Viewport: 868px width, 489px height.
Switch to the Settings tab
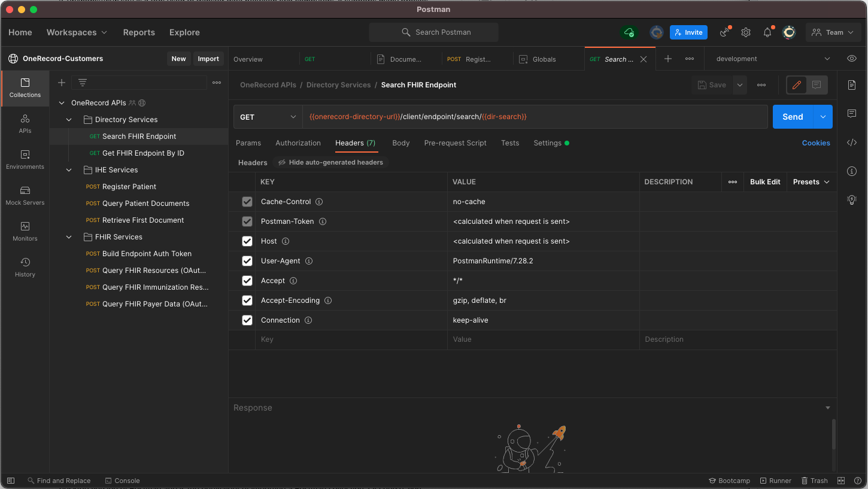click(x=551, y=143)
